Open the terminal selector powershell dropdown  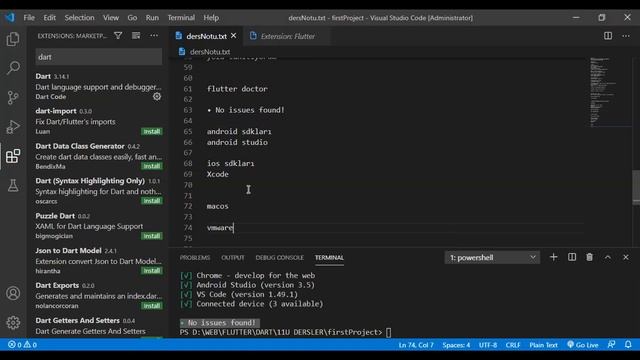click(492, 258)
